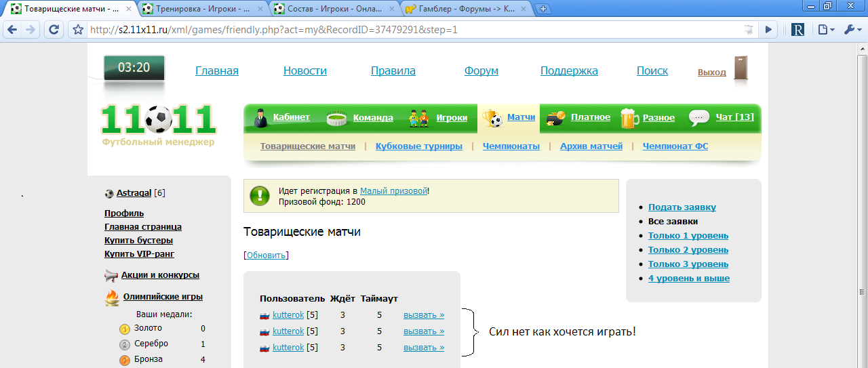Click the Олимпийские игры torch icon
The image size is (868, 368).
[x=112, y=298]
